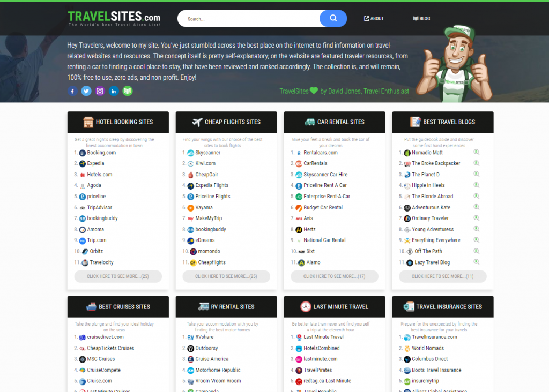This screenshot has width=549, height=392.
Task: Open the Nomadic Matt blog link
Action: (427, 153)
